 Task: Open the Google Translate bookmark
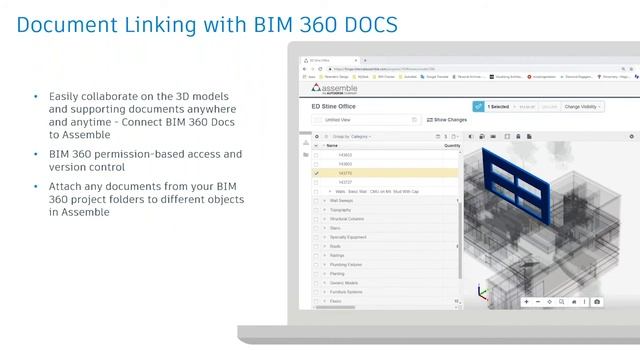click(434, 77)
